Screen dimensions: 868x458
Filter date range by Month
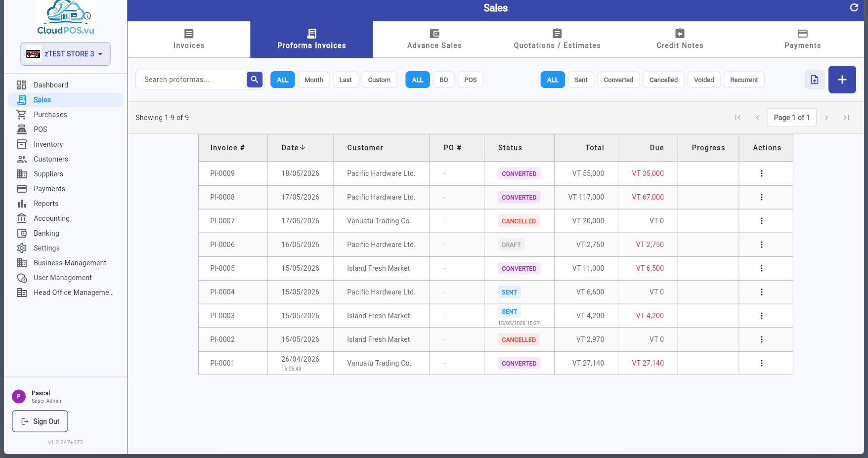[313, 80]
